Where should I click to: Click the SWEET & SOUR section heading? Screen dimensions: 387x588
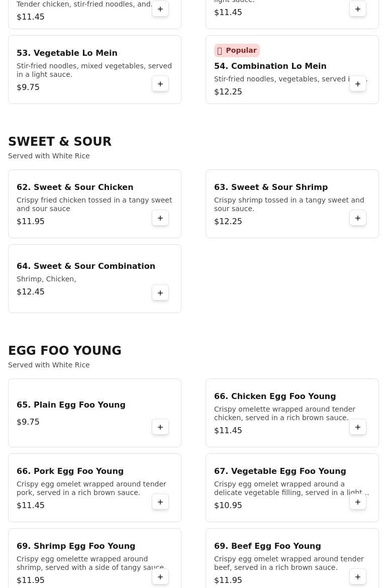(60, 141)
